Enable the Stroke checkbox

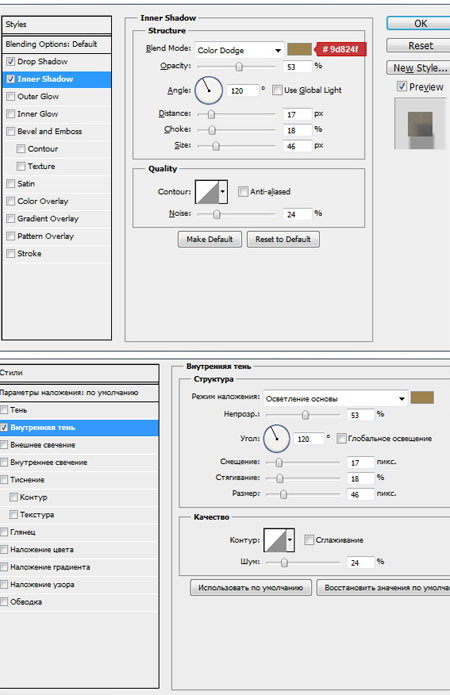click(x=11, y=254)
